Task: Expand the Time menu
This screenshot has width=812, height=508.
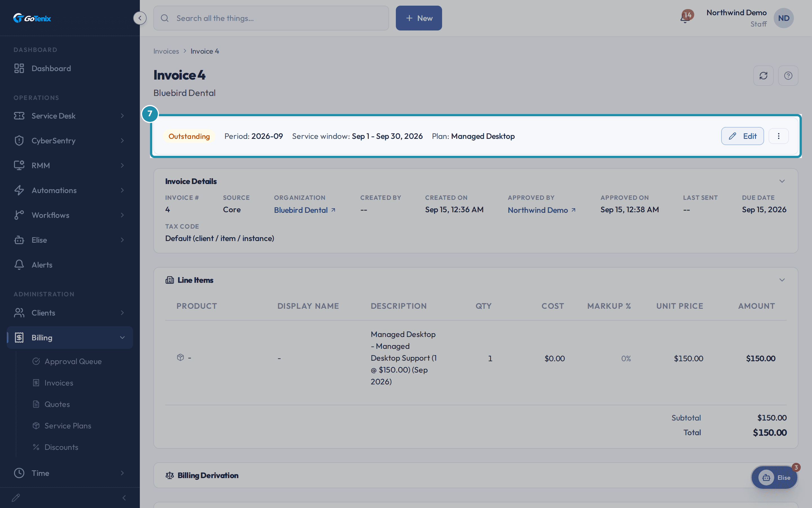Action: (70, 473)
